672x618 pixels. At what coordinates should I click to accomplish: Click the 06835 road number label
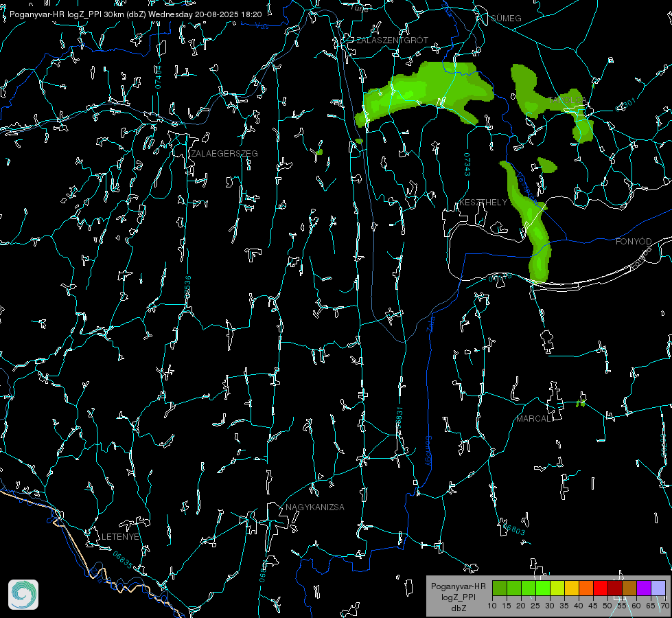123,560
